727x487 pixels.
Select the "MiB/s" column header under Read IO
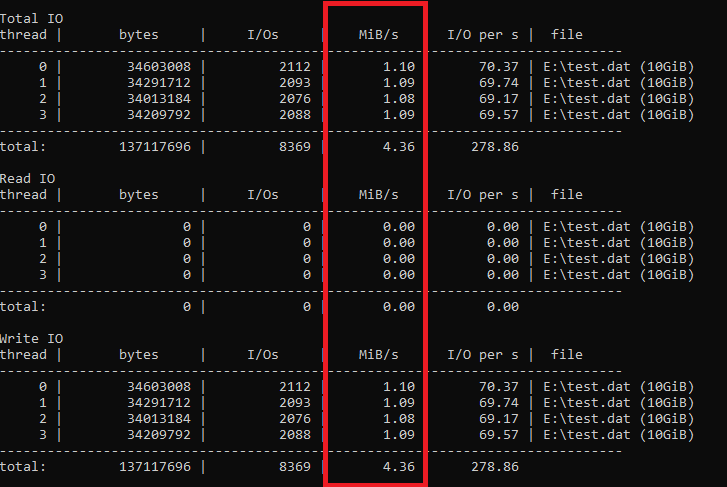[x=378, y=195]
